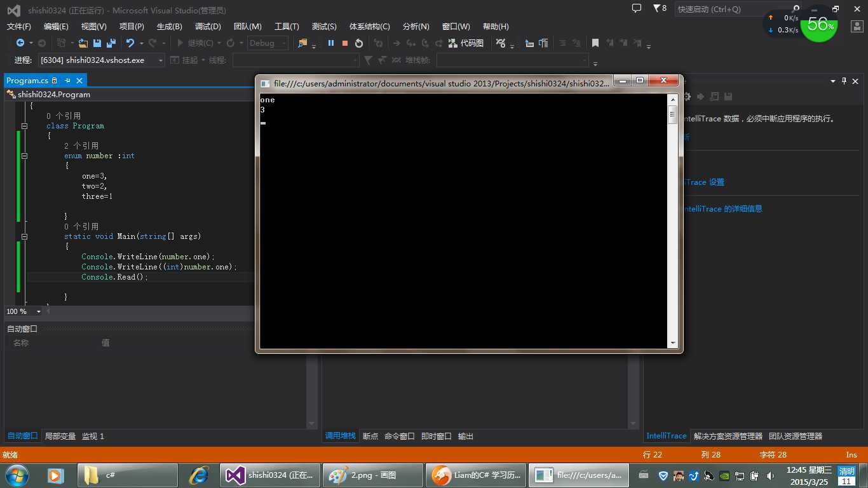Toggle the bookmark icon in the toolbar
Screen dimensions: 868x488
click(x=595, y=43)
